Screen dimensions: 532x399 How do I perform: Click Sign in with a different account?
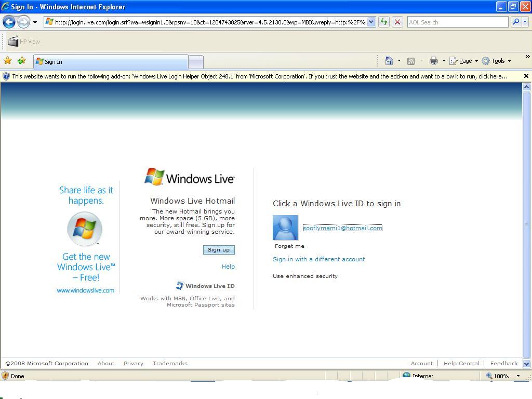click(x=318, y=259)
